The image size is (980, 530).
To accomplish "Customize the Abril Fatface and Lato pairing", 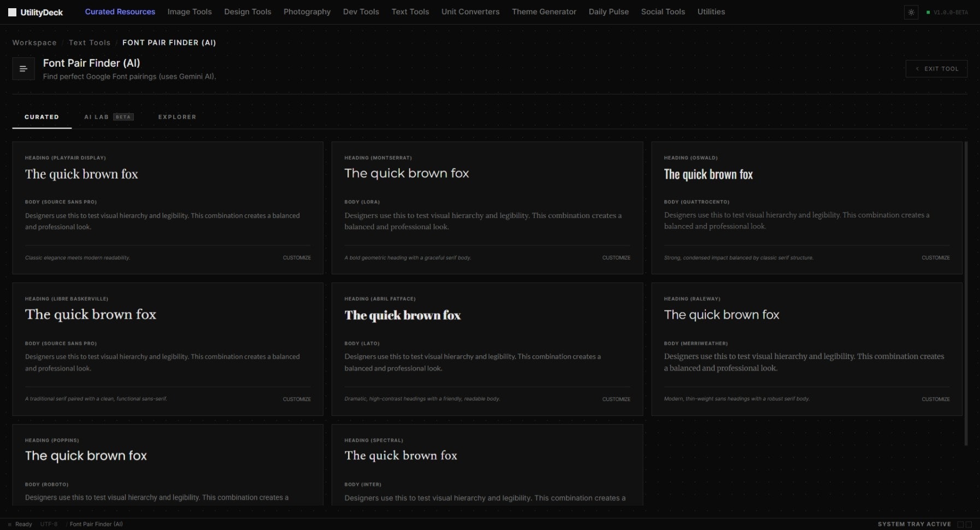I will (x=616, y=399).
